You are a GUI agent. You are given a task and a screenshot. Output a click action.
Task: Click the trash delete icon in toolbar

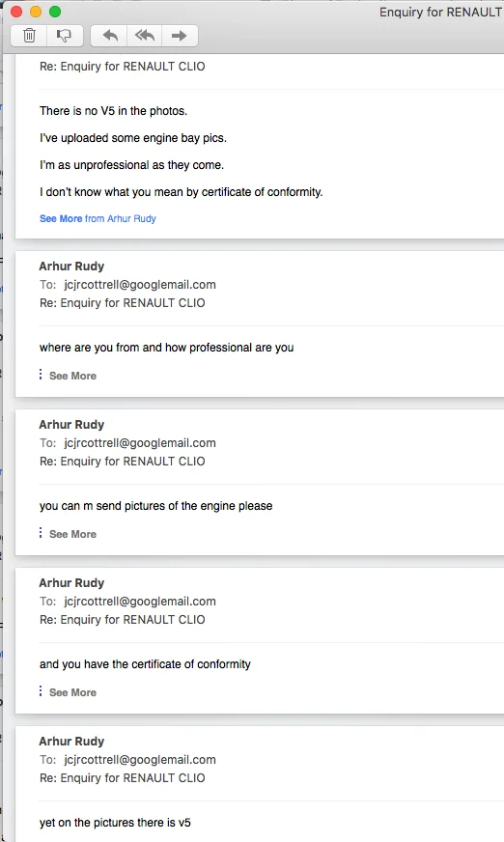tap(30, 36)
